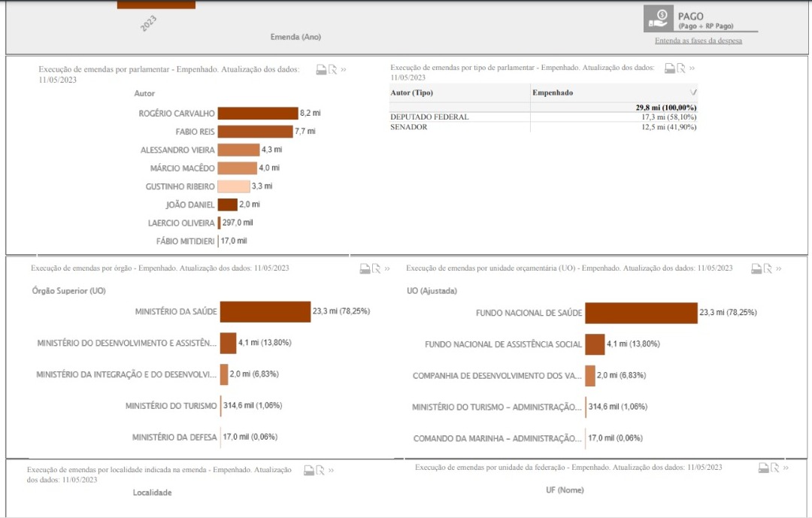This screenshot has height=518, width=812.
Task: Print the 'por tipo de parlamentar' table
Action: (x=669, y=68)
